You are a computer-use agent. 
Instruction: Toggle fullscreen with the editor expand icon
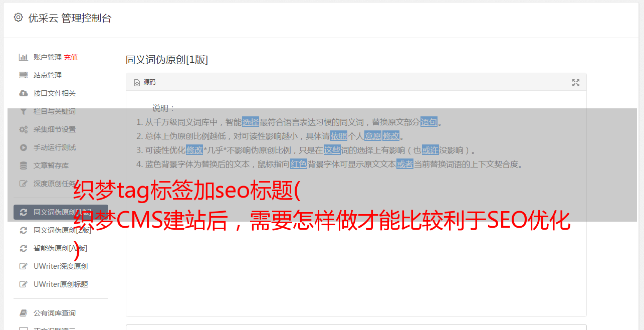(576, 83)
